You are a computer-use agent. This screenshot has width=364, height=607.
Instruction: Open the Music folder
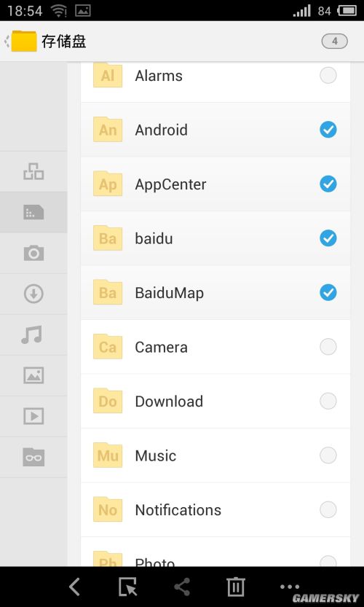[x=215, y=455]
